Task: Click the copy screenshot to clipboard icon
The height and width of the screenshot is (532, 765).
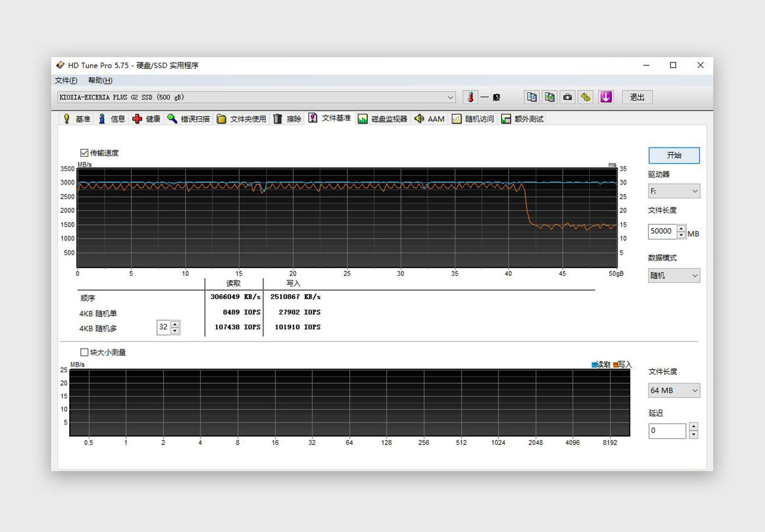Action: [x=550, y=97]
